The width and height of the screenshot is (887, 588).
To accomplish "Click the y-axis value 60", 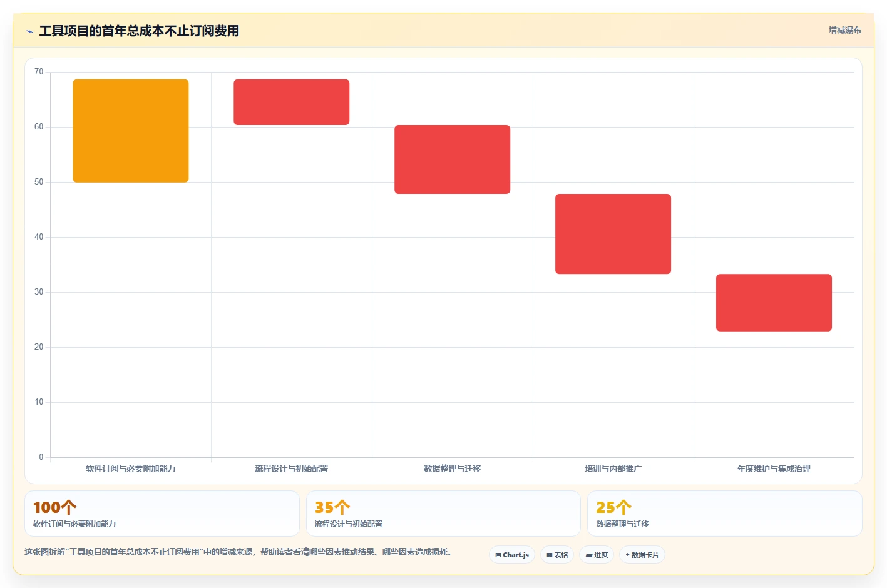I will pyautogui.click(x=39, y=127).
